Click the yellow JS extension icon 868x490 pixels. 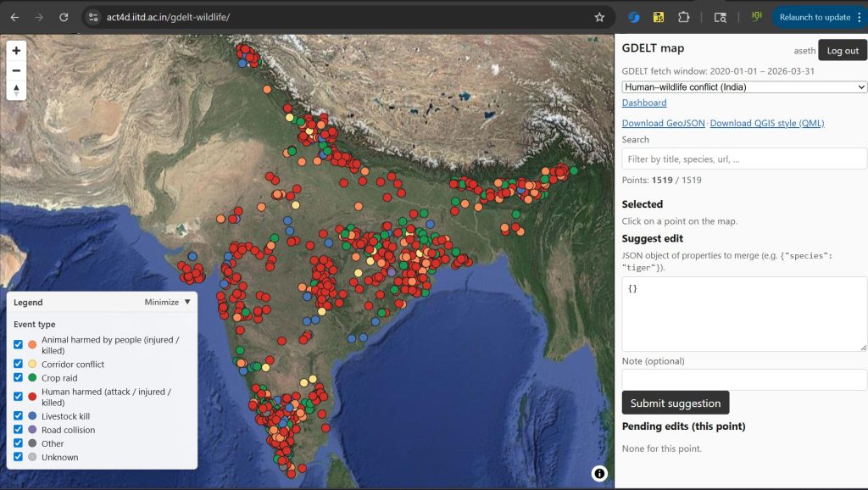[x=659, y=17]
